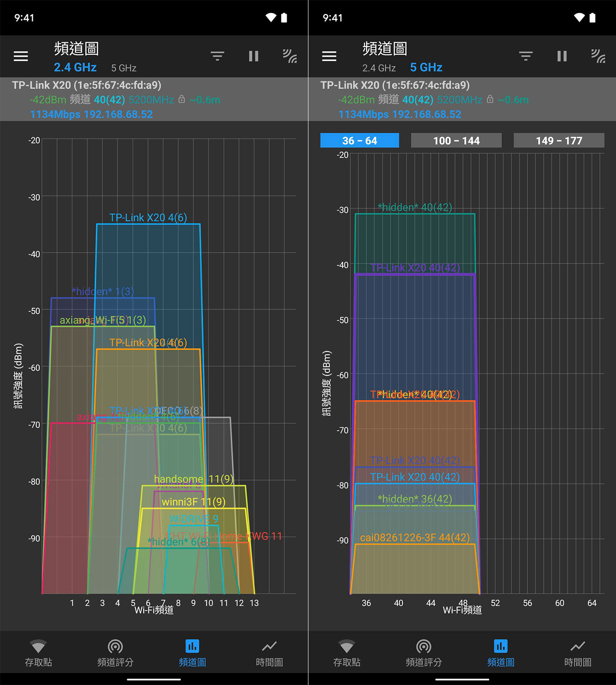Screen dimensions: 616x685
Task: Select TP-Link X20 4(6) blue label
Action: tap(148, 217)
